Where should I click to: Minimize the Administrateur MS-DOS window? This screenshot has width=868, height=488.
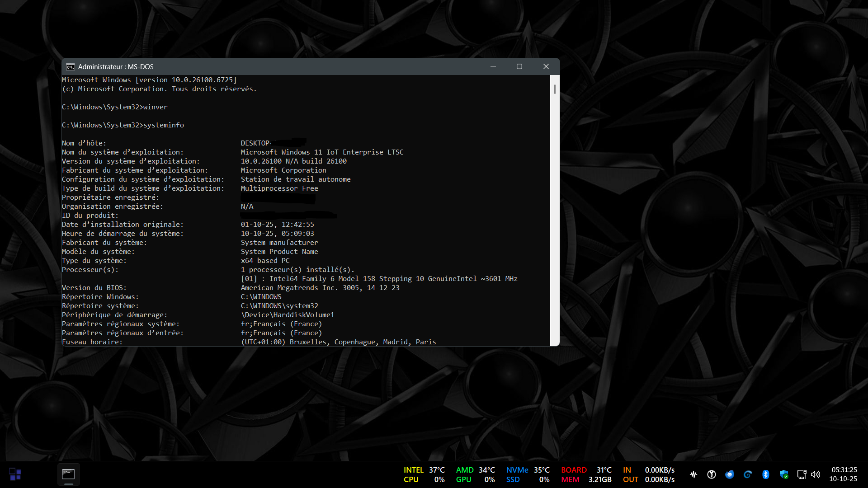[x=493, y=66]
